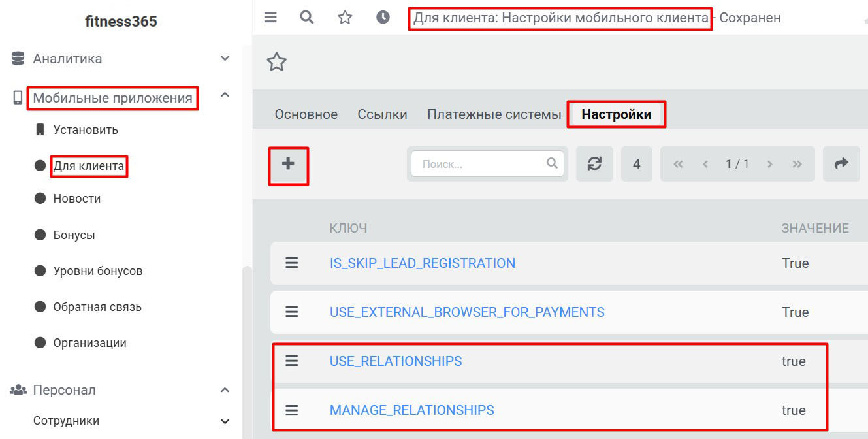Open the Бонусы menu item
Image resolution: width=868 pixels, height=439 pixels.
click(74, 235)
